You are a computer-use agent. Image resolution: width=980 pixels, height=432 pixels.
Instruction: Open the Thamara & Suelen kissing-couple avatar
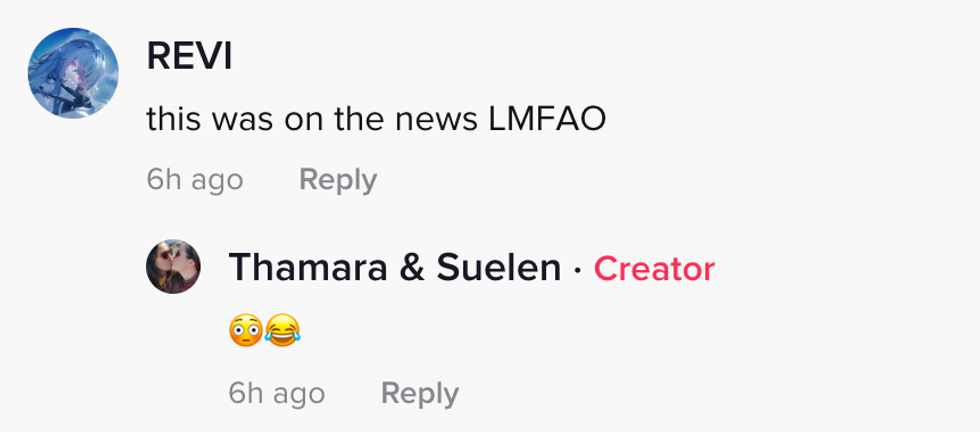(173, 266)
